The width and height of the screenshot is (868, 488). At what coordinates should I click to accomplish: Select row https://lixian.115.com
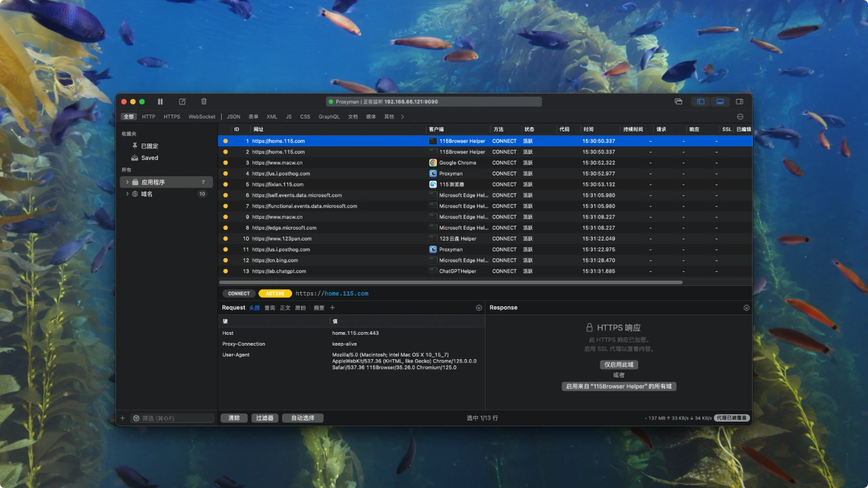pyautogui.click(x=485, y=184)
